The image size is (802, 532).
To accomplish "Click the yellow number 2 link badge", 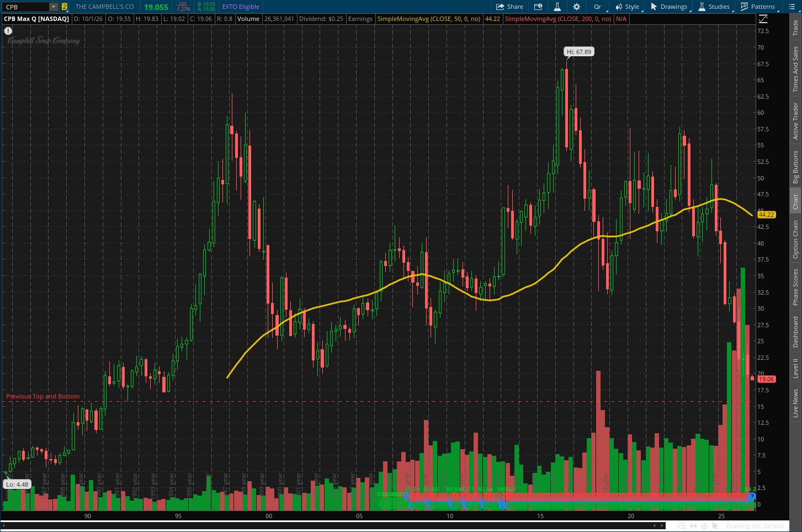I will point(65,7).
